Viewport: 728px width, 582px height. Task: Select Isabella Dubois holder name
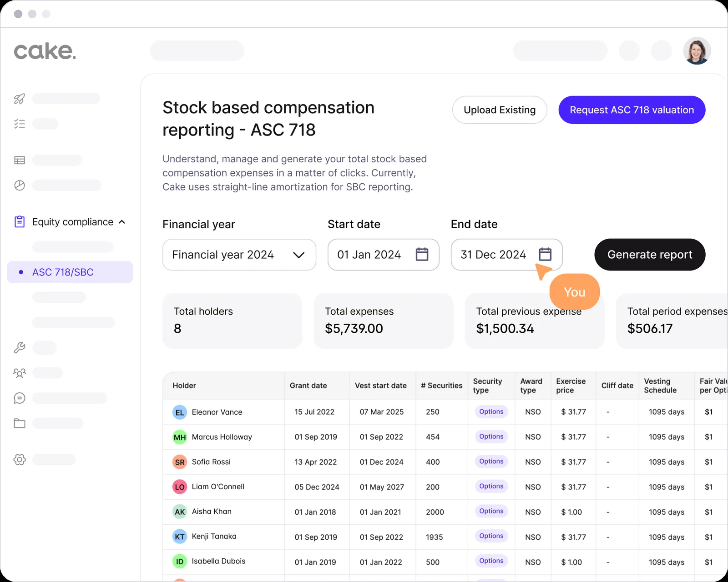(218, 561)
